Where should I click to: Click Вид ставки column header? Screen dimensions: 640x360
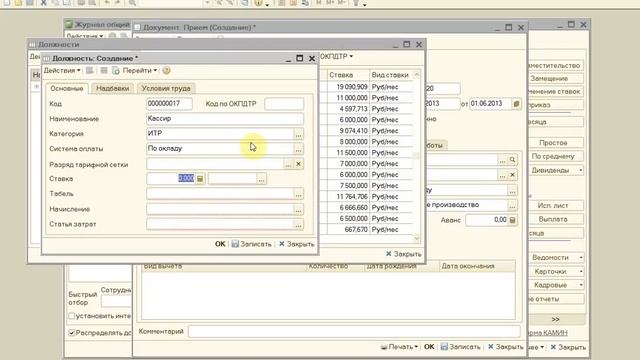(x=391, y=75)
